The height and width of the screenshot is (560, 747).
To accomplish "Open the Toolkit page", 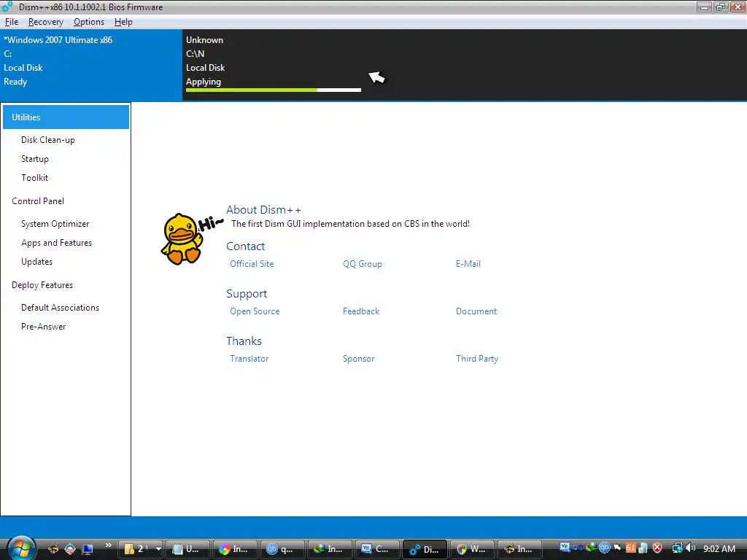I will [35, 178].
